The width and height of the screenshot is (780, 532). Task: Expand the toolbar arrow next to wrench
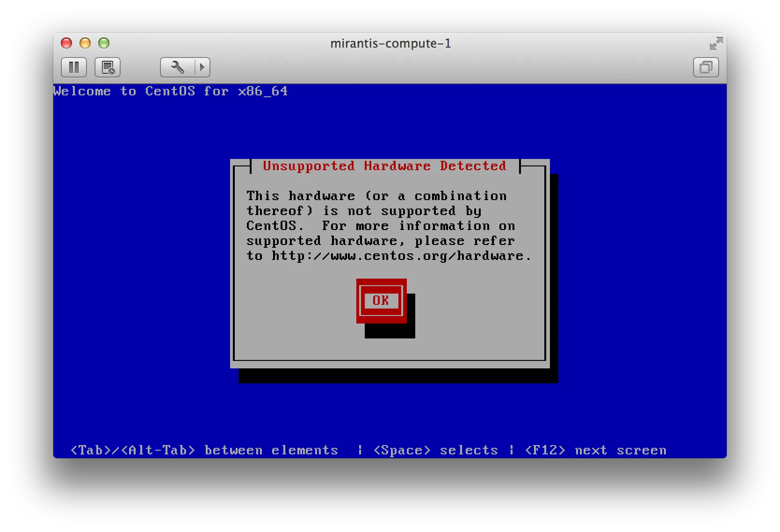click(x=202, y=67)
